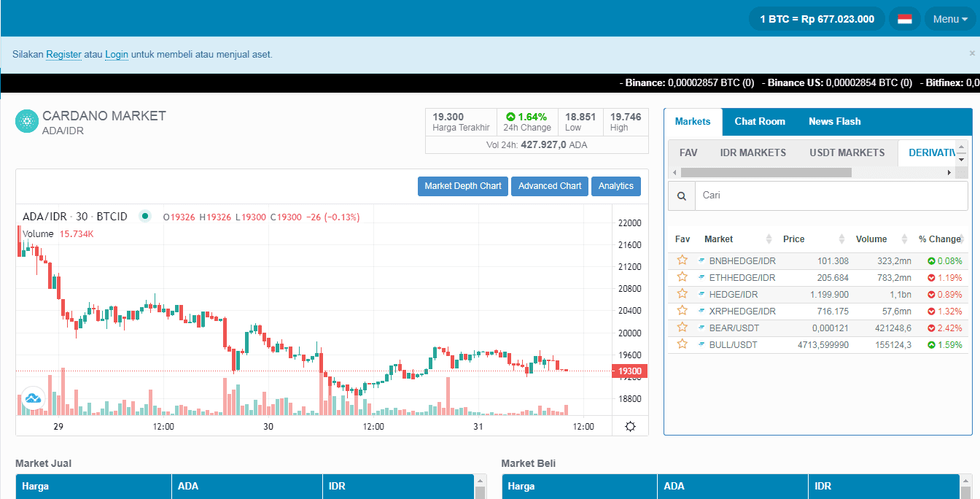The height and width of the screenshot is (499, 980).
Task: Open the Advanced Chart view
Action: tap(549, 186)
